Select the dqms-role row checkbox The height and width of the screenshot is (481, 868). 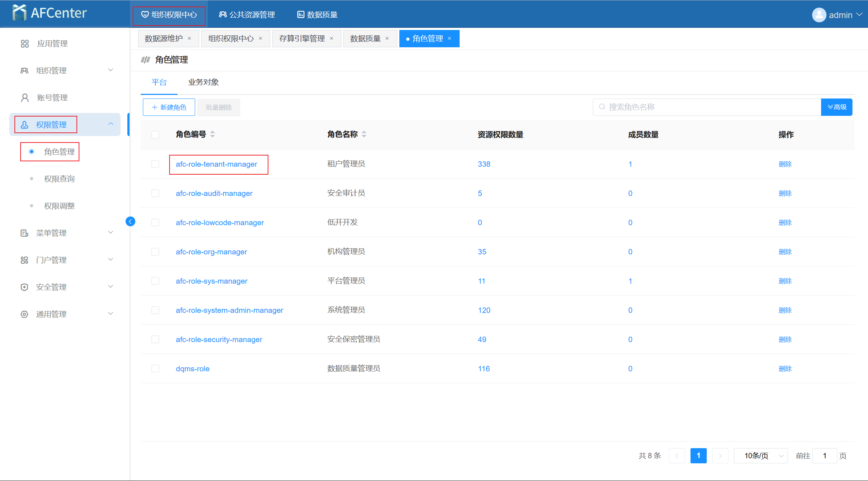155,369
